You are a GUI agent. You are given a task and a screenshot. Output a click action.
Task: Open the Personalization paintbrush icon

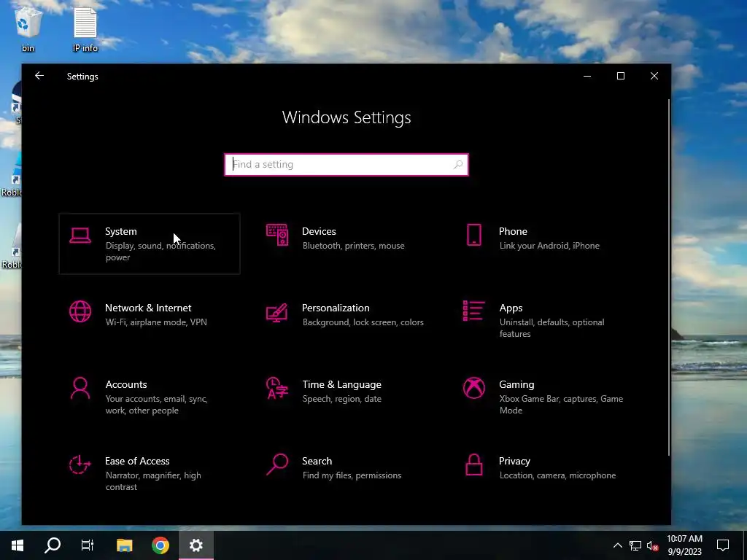(276, 312)
